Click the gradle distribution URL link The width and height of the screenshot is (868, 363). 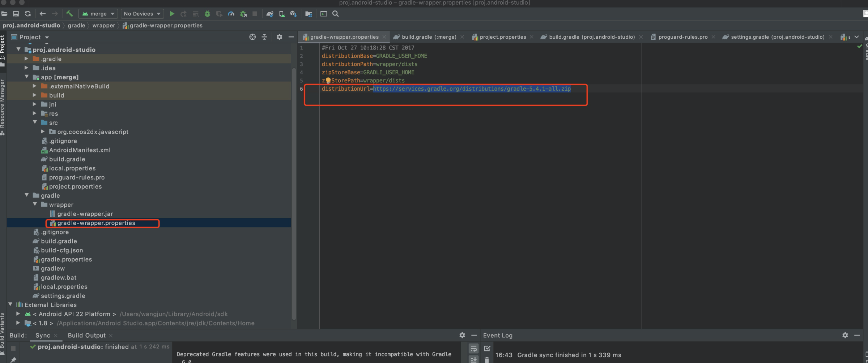(x=472, y=88)
